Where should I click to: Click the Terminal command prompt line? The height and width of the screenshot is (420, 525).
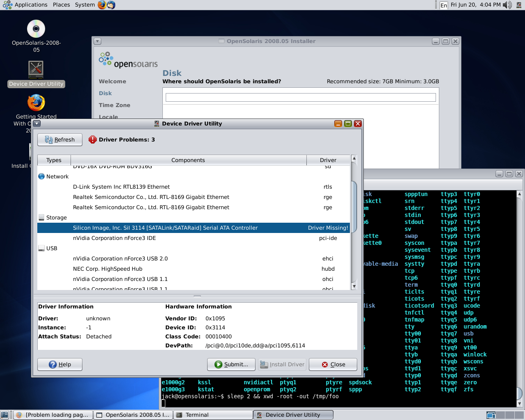click(x=250, y=396)
